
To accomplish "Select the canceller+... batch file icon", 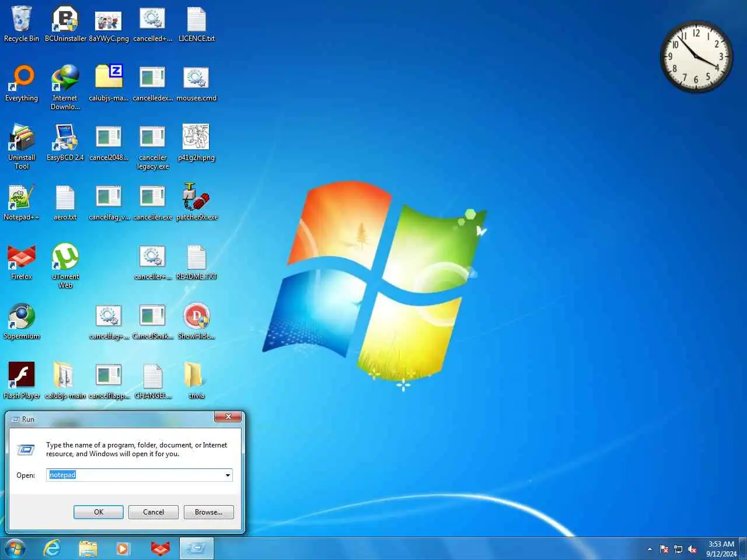I will pyautogui.click(x=153, y=262).
